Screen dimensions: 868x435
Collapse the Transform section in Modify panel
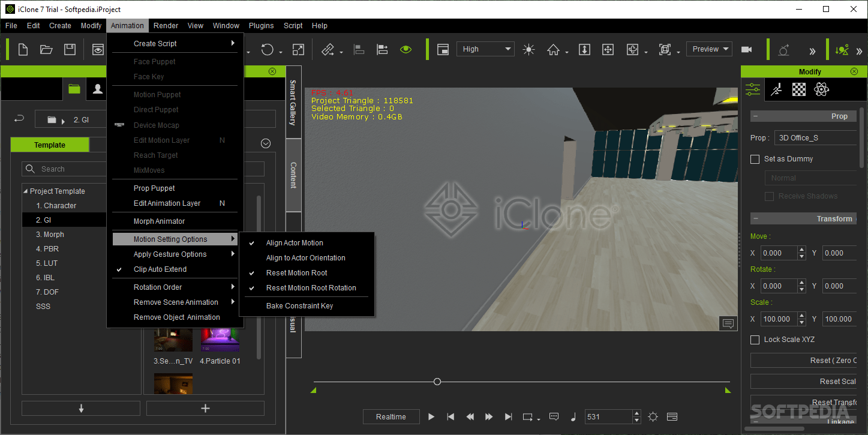pyautogui.click(x=756, y=219)
